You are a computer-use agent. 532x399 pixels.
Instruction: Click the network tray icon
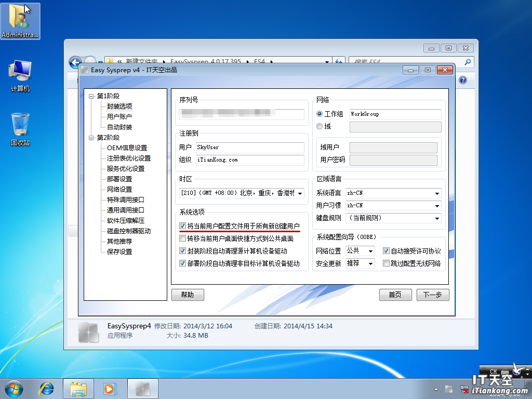[464, 389]
